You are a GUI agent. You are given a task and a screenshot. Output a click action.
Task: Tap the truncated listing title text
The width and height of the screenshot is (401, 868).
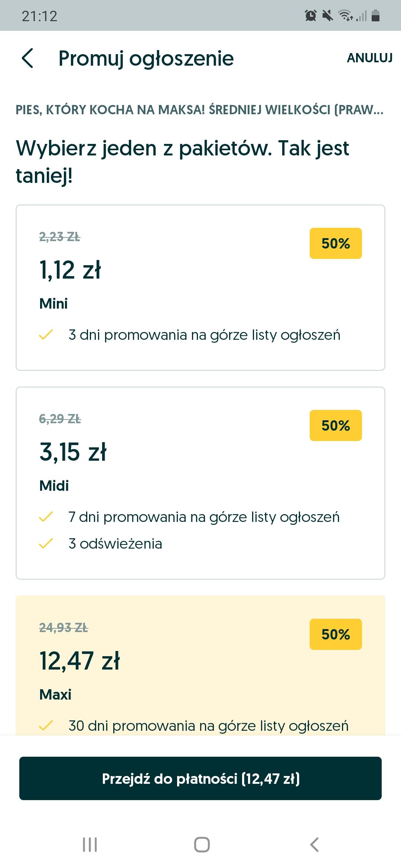coord(199,110)
